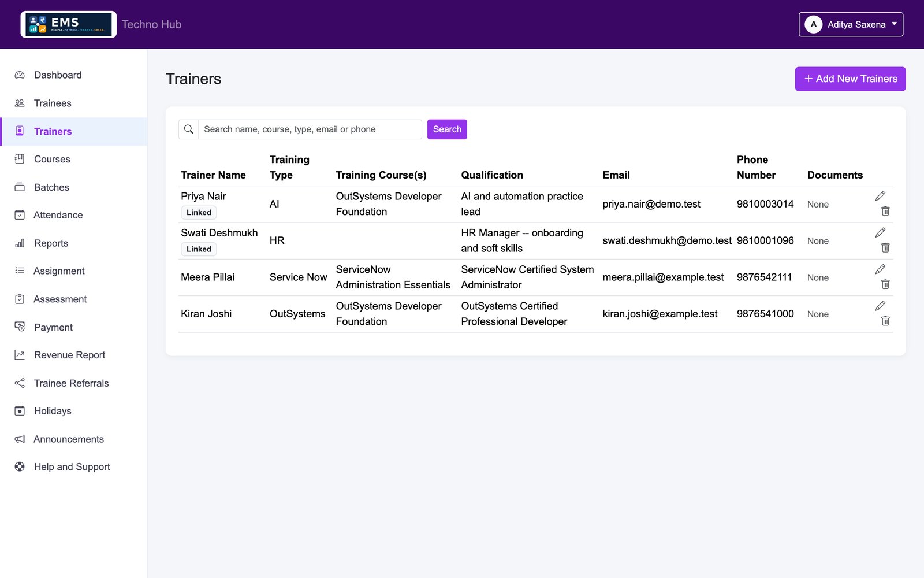Image resolution: width=924 pixels, height=578 pixels.
Task: Select Trainee Referrals in the sidebar
Action: tap(73, 383)
